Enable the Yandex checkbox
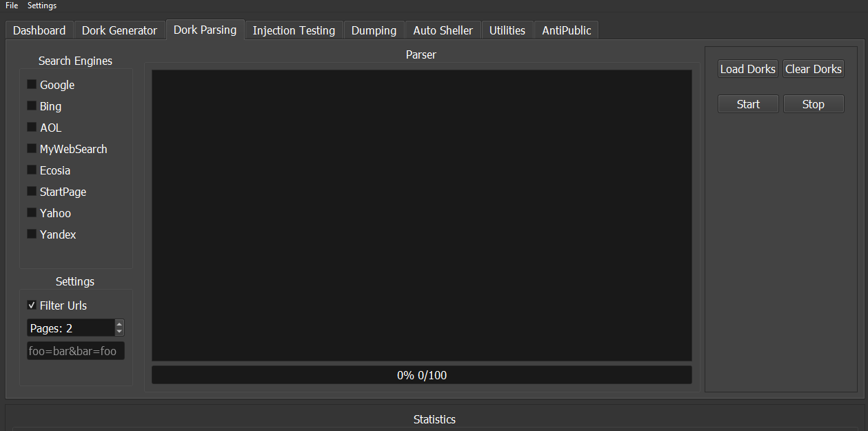868x431 pixels. pyautogui.click(x=32, y=234)
